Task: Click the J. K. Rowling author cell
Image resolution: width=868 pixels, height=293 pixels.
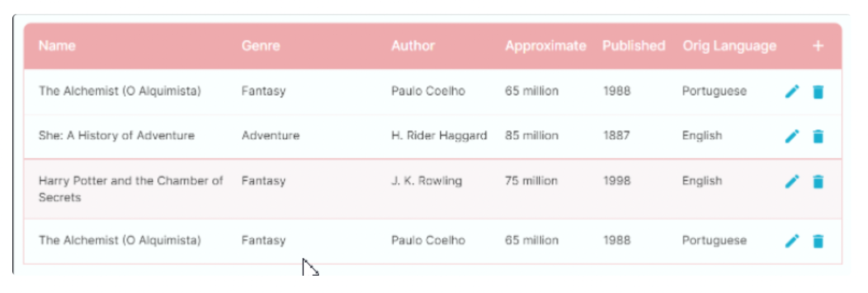Action: pyautogui.click(x=427, y=181)
